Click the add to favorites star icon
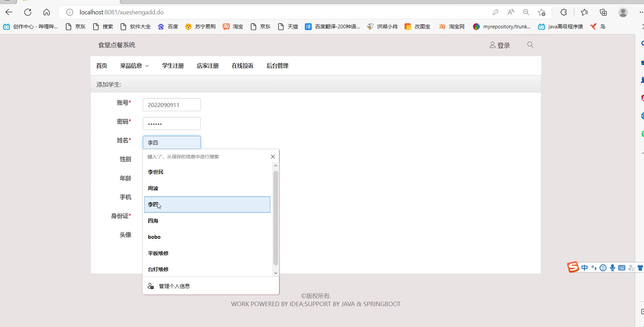Image resolution: width=644 pixels, height=327 pixels. pos(542,12)
